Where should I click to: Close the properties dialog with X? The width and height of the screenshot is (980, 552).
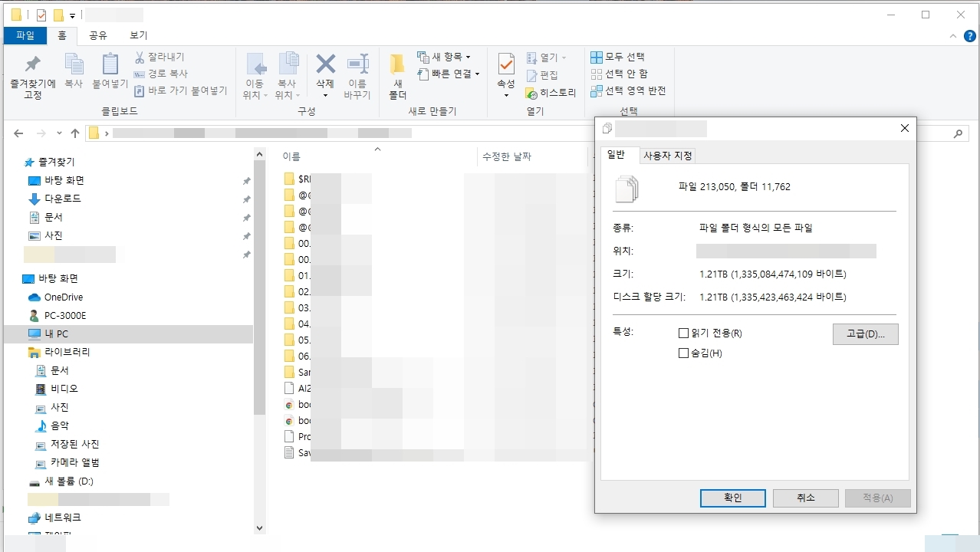[x=905, y=129]
